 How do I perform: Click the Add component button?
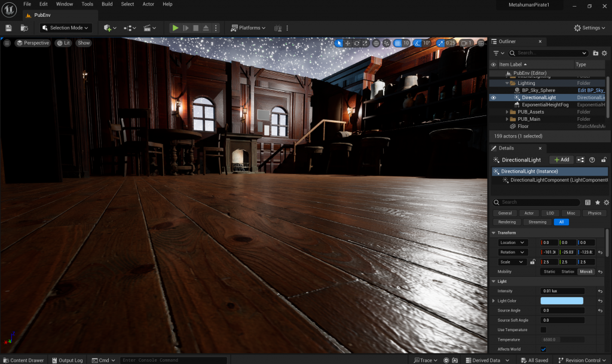point(562,160)
